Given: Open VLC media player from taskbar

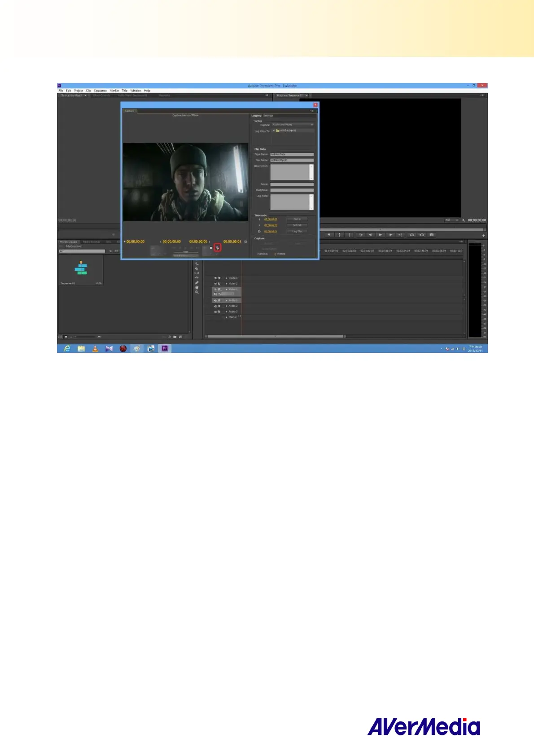Looking at the screenshot, I should pyautogui.click(x=95, y=348).
